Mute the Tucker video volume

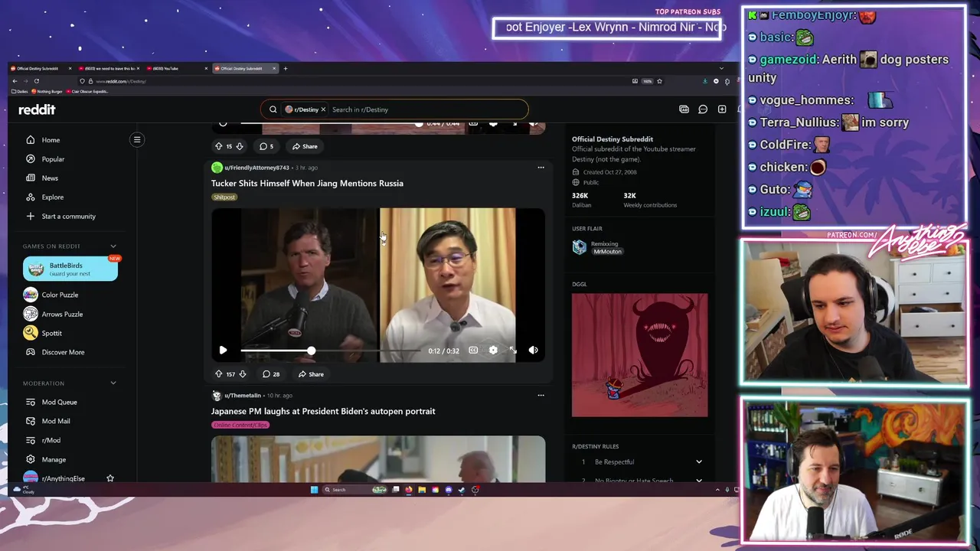[x=533, y=350]
